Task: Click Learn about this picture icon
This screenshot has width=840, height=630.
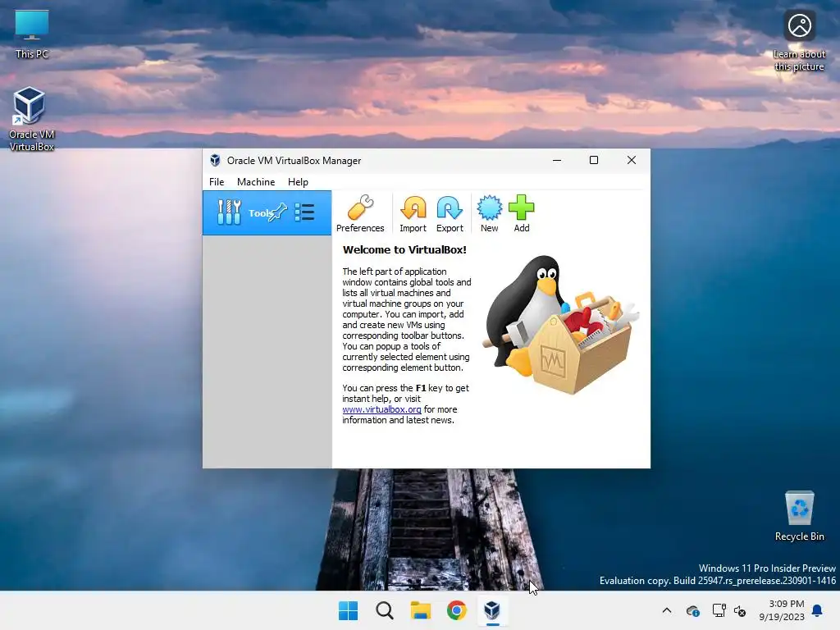Action: click(x=799, y=41)
